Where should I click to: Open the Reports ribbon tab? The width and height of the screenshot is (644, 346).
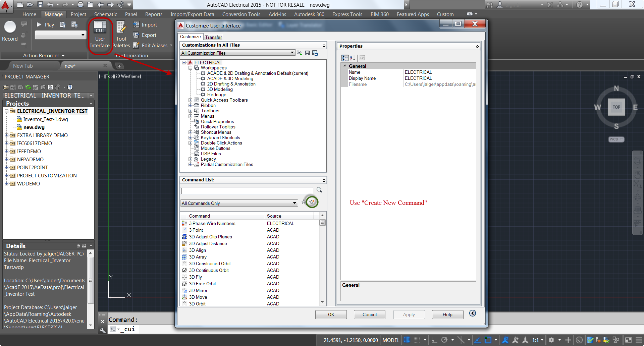tap(154, 14)
